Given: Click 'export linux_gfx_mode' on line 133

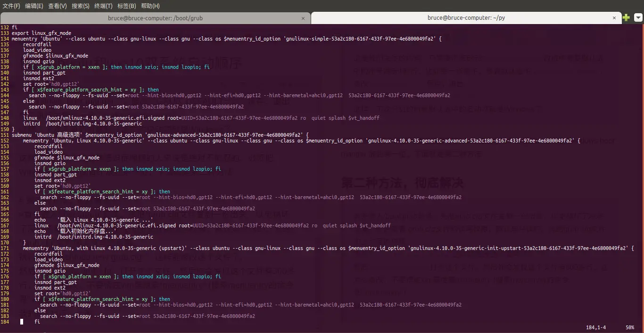Looking at the screenshot, I should pos(41,33).
